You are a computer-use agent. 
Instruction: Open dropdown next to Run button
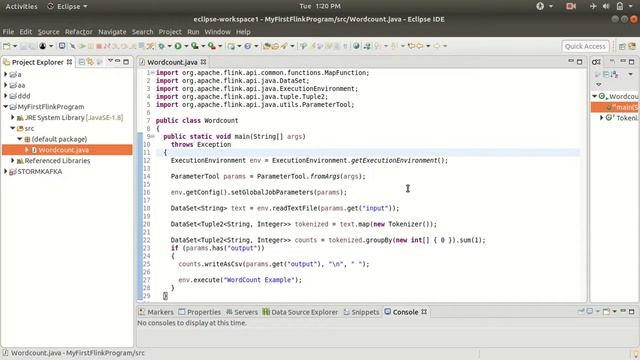186,46
